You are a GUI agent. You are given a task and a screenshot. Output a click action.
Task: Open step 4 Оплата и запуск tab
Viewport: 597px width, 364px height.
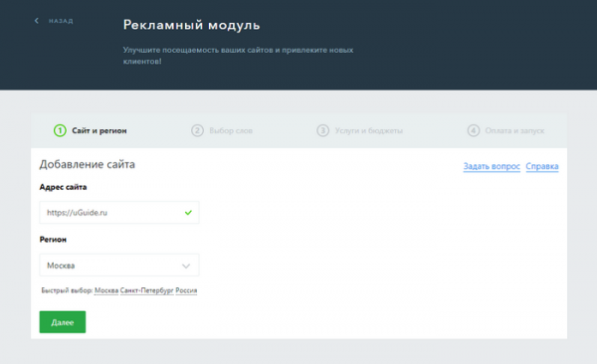click(505, 130)
